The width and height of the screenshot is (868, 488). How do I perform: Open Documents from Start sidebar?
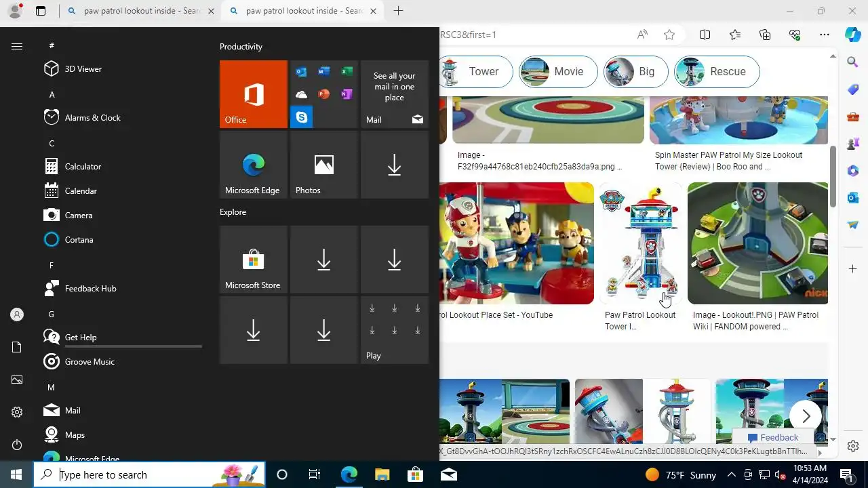[17, 347]
